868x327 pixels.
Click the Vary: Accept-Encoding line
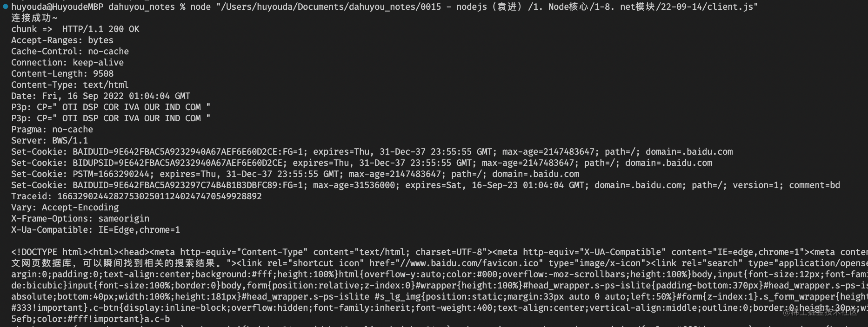coord(65,208)
